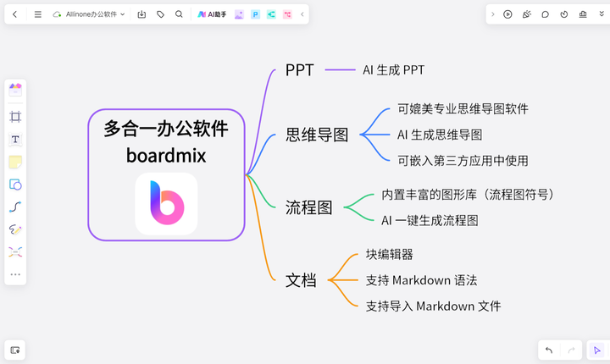
Task: Select the 块编辑器 node
Action: [390, 254]
